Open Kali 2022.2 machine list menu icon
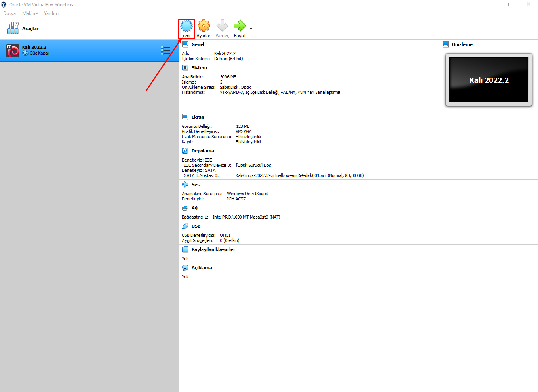 click(x=165, y=50)
